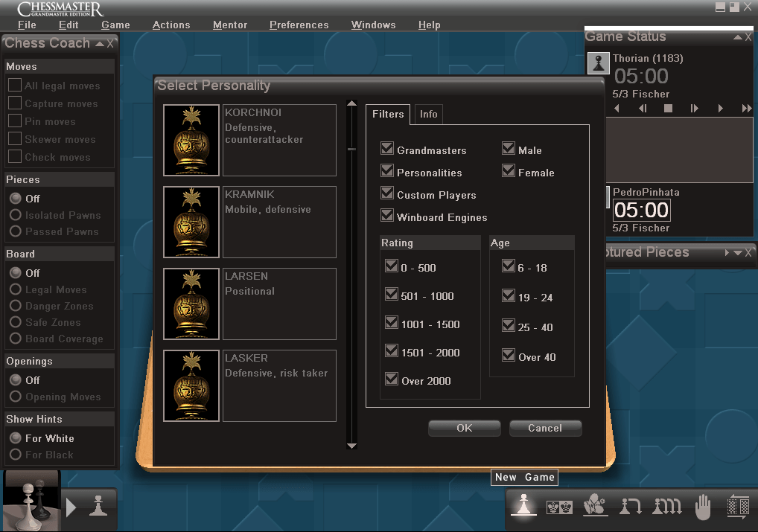Click the rook and pawn icon in bottom toolbar

(x=631, y=506)
